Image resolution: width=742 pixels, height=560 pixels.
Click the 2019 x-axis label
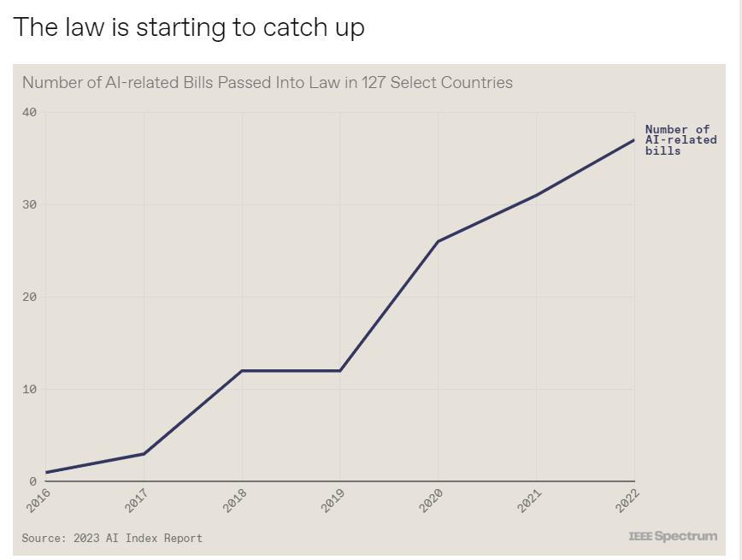[333, 500]
